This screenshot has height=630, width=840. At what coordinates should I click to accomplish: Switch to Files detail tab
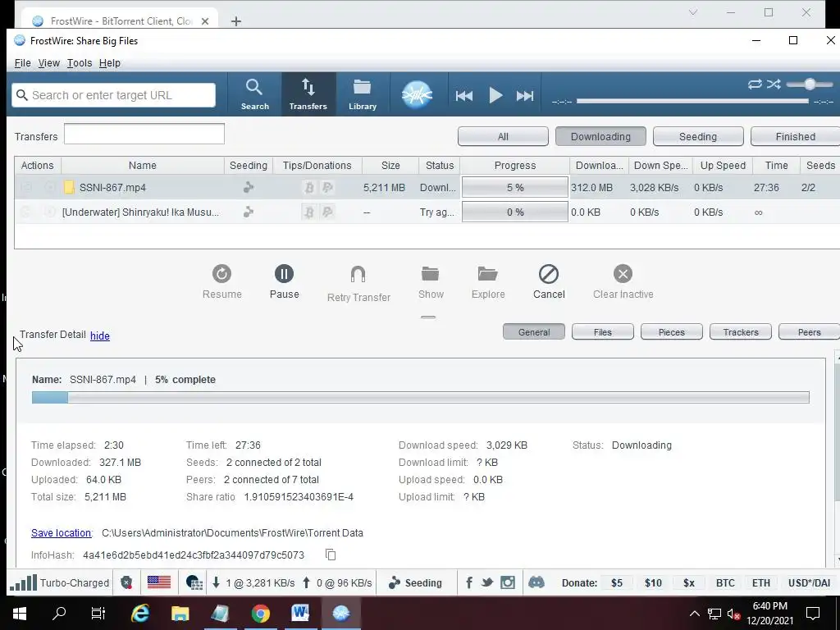603,332
